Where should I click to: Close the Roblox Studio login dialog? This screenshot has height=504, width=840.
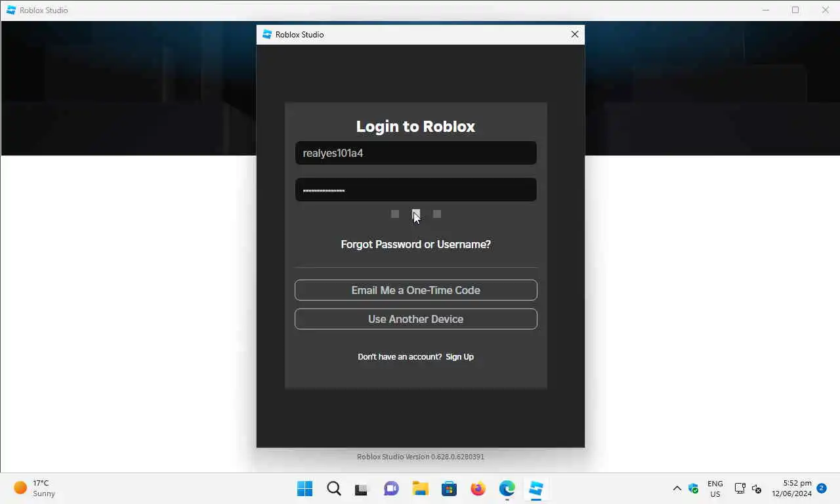pyautogui.click(x=575, y=34)
